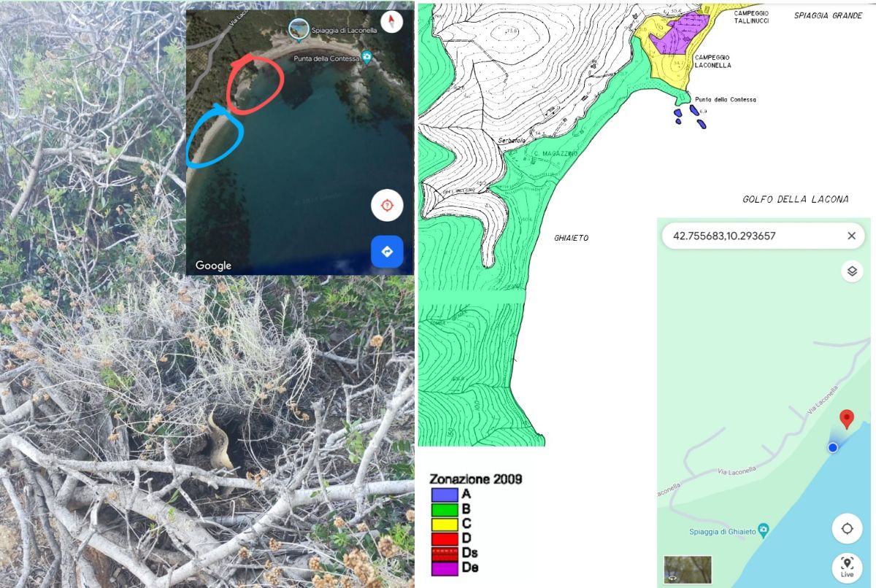Tap the red recenter location button
876x588 pixels.
pos(387,205)
